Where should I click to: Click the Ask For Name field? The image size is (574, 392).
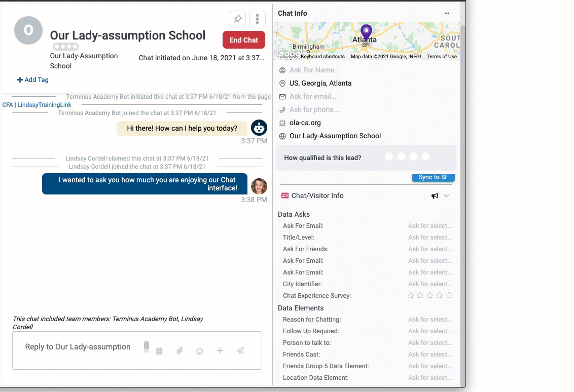point(314,70)
